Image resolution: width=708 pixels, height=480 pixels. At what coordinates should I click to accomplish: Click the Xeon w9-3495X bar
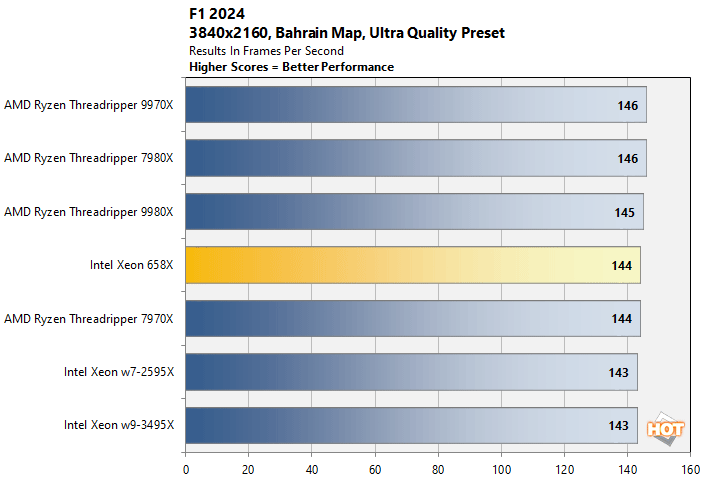pos(411,425)
